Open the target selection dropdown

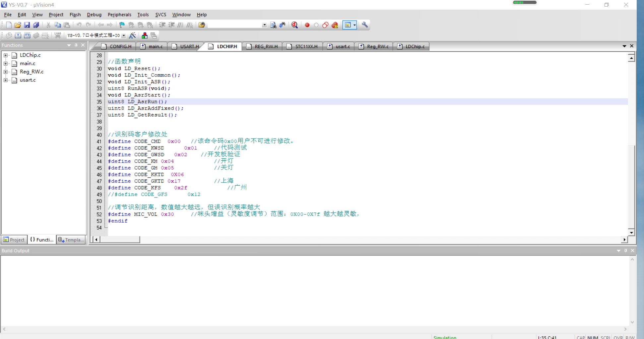click(124, 35)
